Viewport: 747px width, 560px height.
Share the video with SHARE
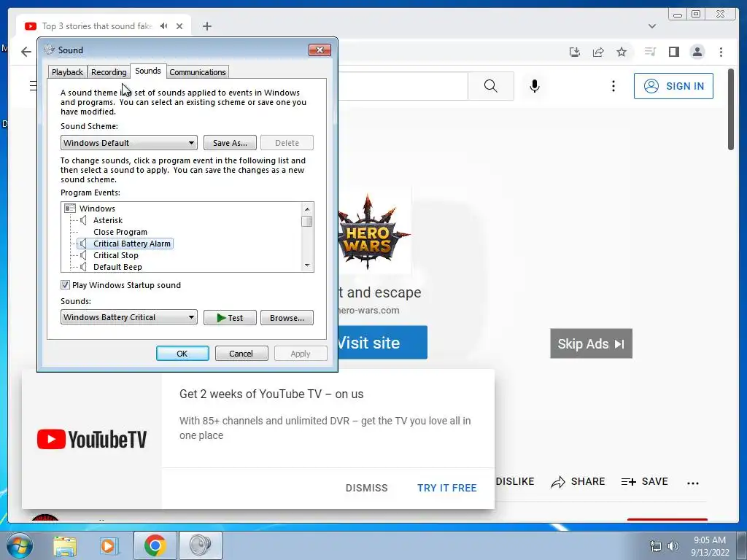578,482
